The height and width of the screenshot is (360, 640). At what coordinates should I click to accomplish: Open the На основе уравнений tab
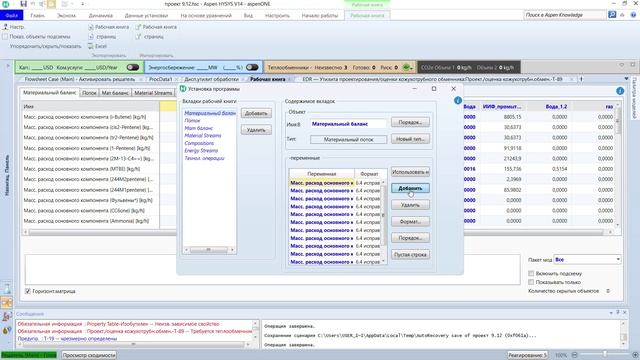[206, 16]
